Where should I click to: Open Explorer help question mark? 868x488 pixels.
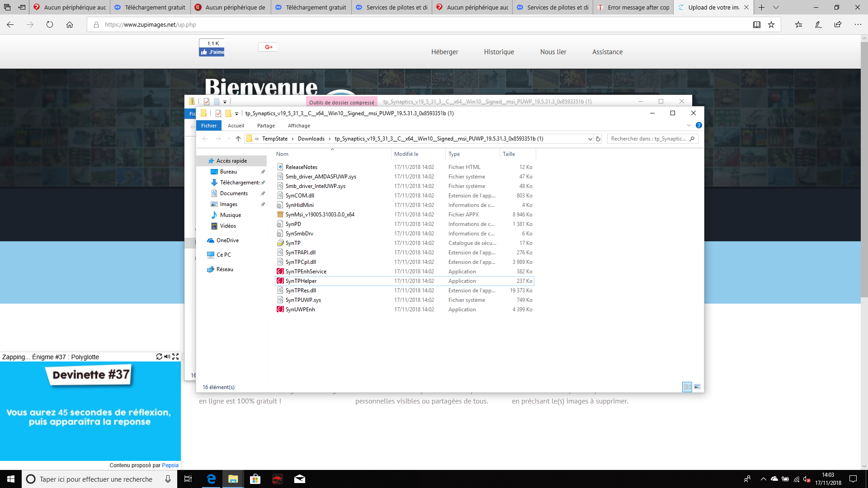tap(699, 125)
